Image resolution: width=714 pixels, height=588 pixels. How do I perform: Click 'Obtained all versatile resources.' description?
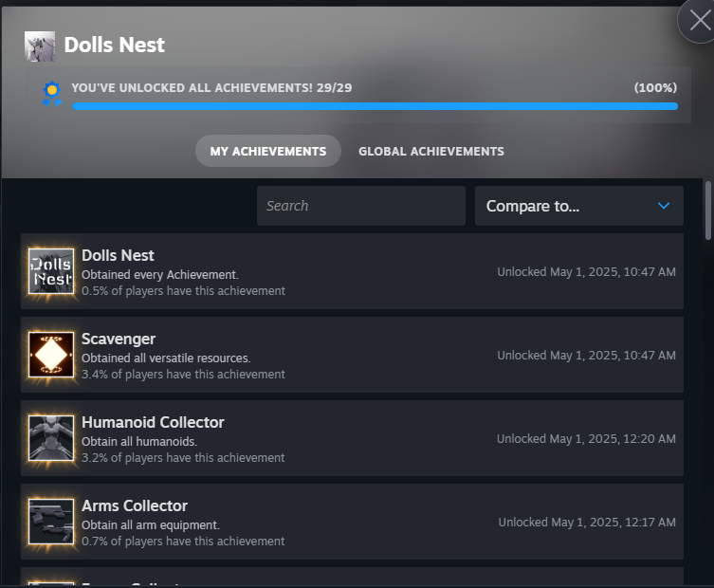pos(166,358)
